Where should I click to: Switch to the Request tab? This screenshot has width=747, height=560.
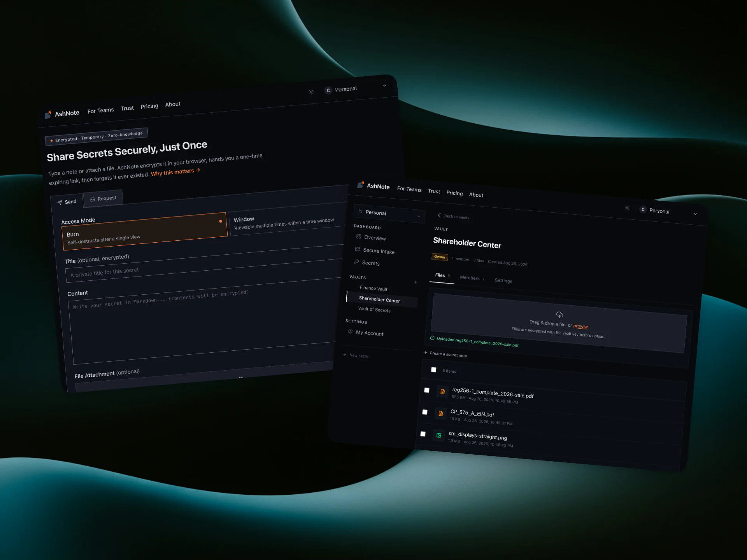point(103,199)
